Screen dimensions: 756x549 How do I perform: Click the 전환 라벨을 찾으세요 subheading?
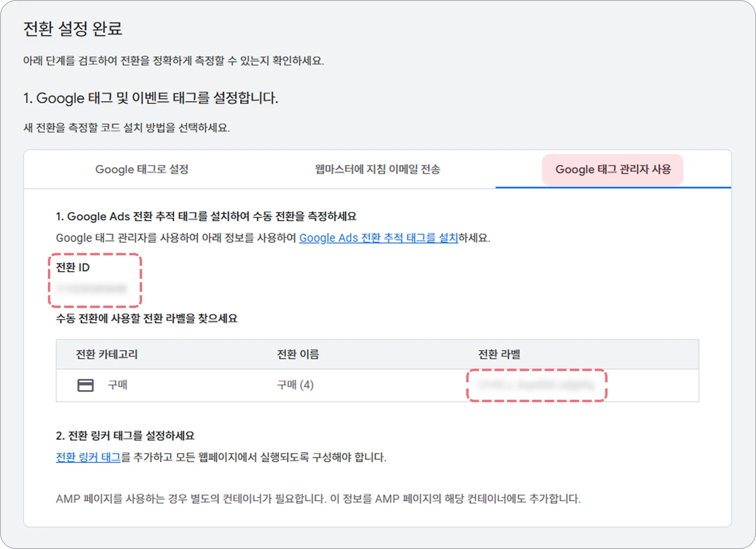[x=147, y=318]
